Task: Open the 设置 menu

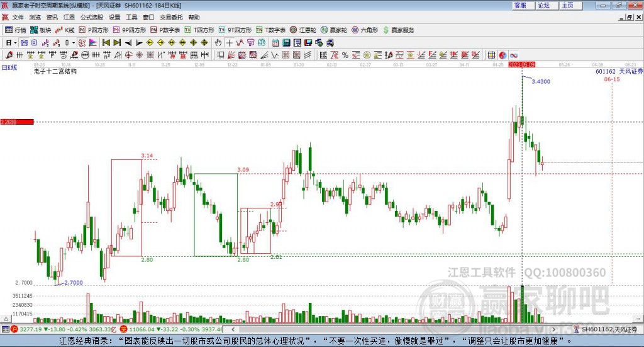Action: 114,17
